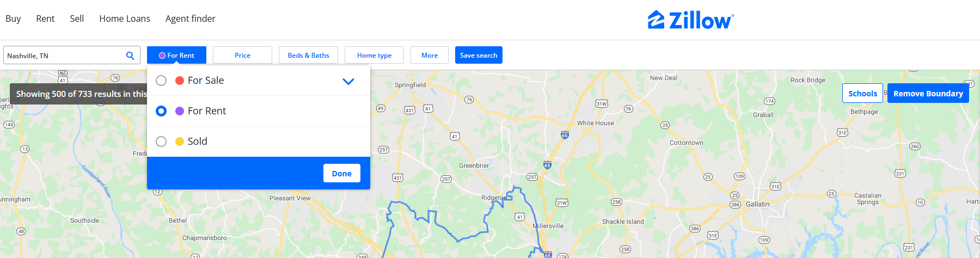Select the Sold radio button
This screenshot has width=980, height=258.
tap(161, 142)
